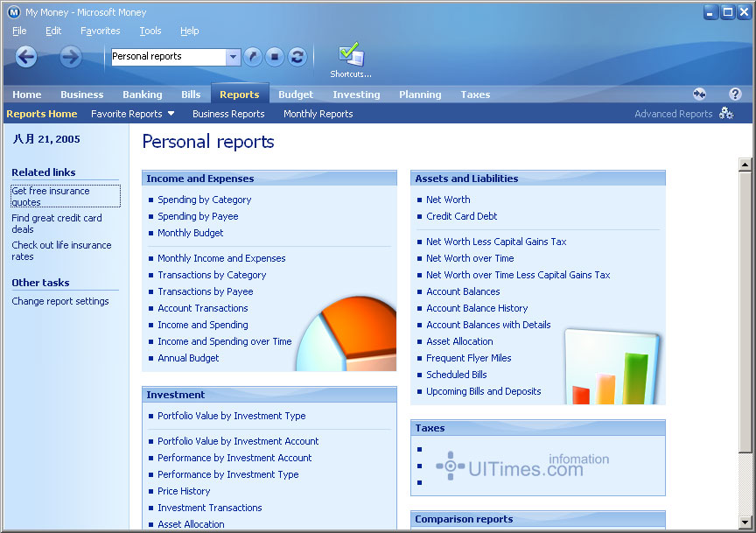Click the Forward arrow button
The width and height of the screenshot is (756, 533).
pos(70,57)
